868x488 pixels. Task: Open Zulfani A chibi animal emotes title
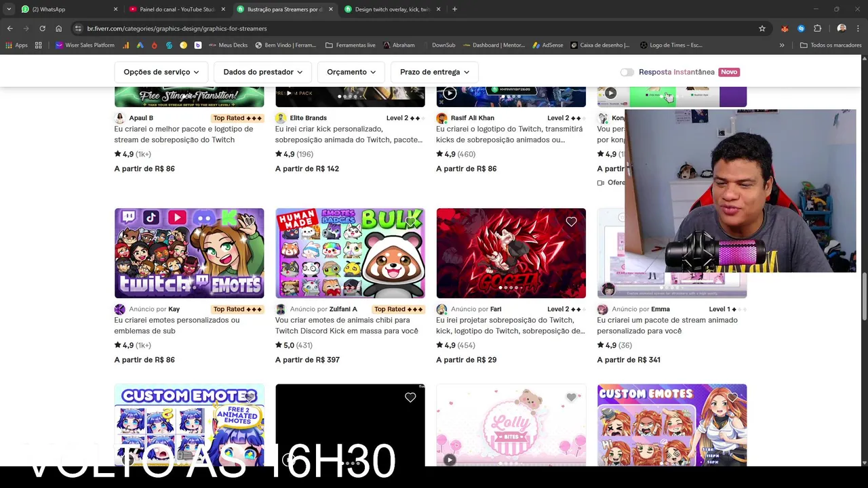coord(347,325)
